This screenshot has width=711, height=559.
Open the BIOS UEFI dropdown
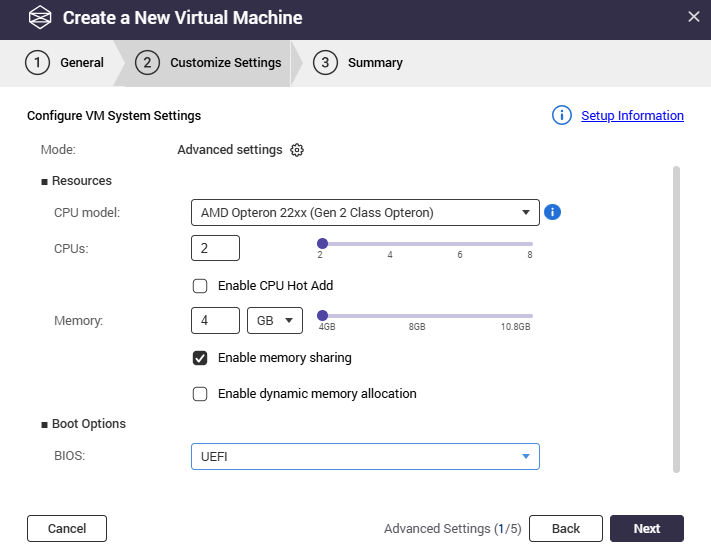coord(365,457)
